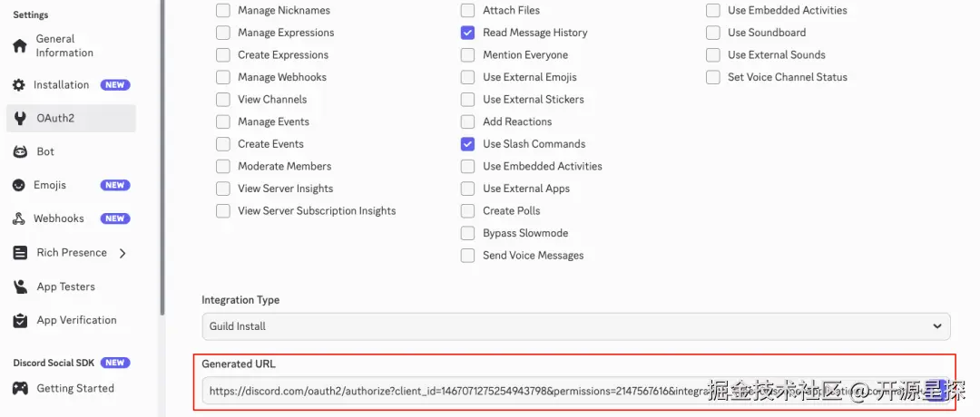This screenshot has width=980, height=417.
Task: Click the Generated URL text field
Action: click(x=575, y=391)
